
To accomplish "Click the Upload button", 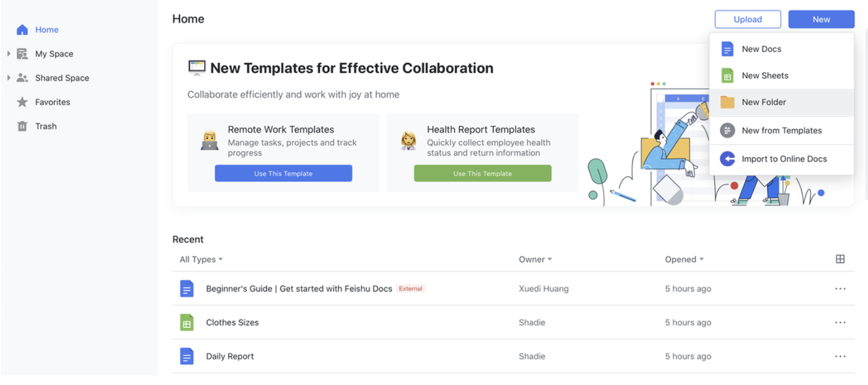I will tap(747, 20).
